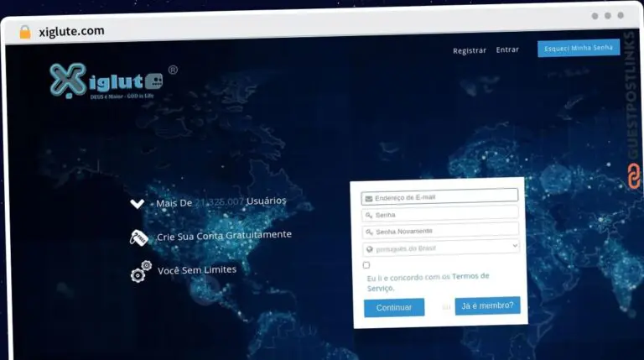644x360 pixels.
Task: Click the Crie Sua Conta Gratuitamente text
Action: coord(224,236)
